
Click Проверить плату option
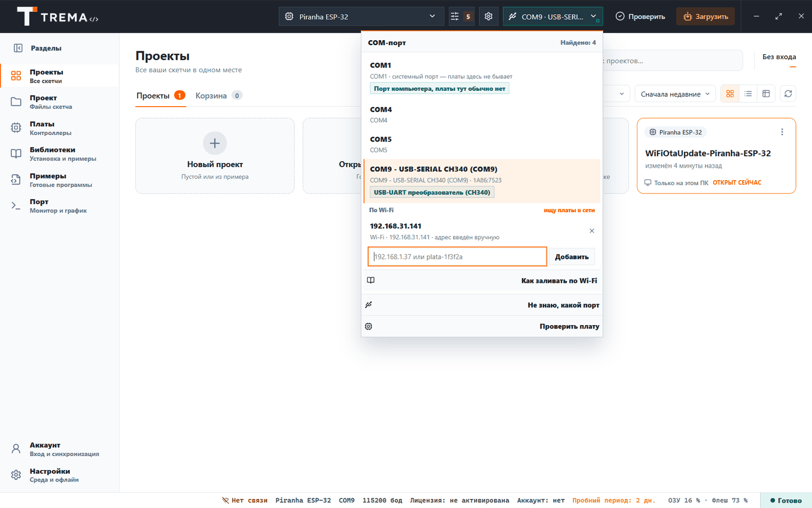pos(482,326)
